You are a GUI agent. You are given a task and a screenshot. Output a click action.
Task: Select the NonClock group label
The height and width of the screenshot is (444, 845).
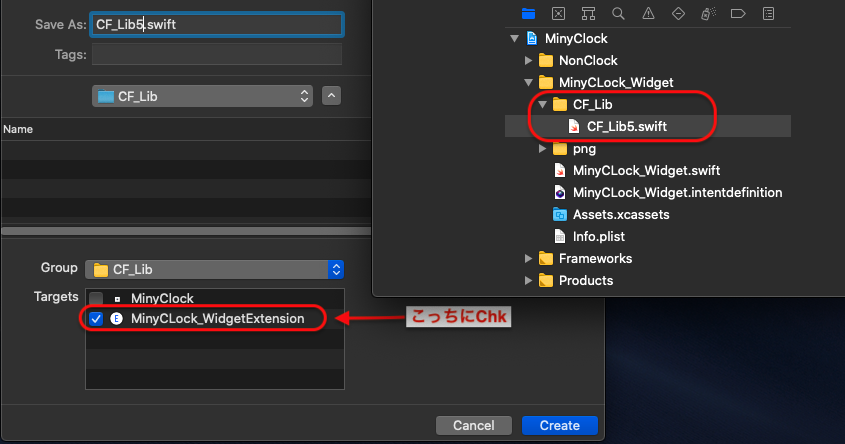pyautogui.click(x=588, y=60)
